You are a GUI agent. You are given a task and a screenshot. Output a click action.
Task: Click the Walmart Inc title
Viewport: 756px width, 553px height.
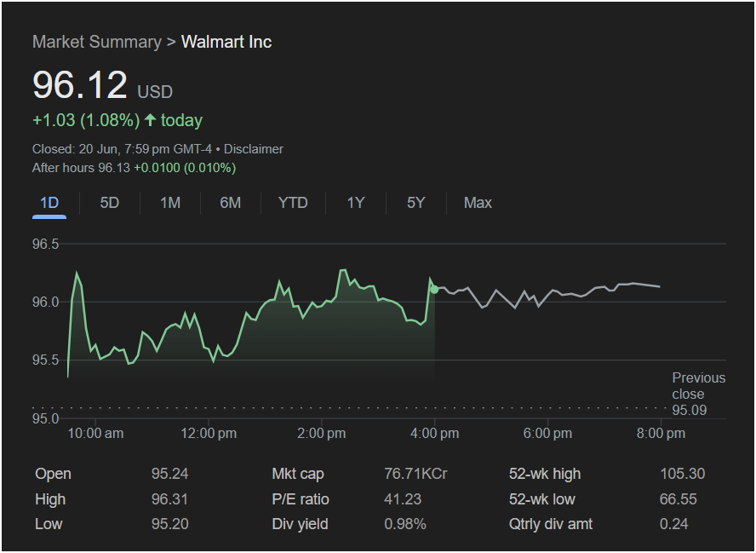click(x=226, y=42)
